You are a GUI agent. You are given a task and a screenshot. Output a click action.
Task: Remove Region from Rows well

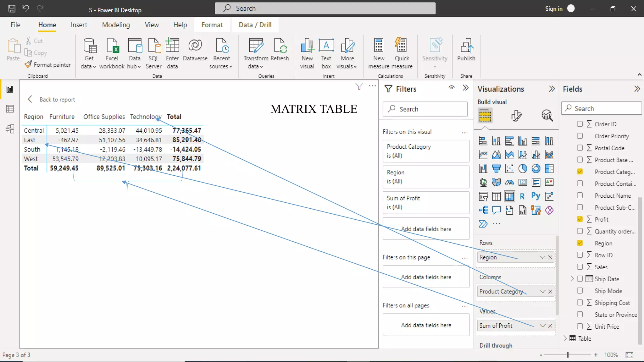tap(550, 257)
